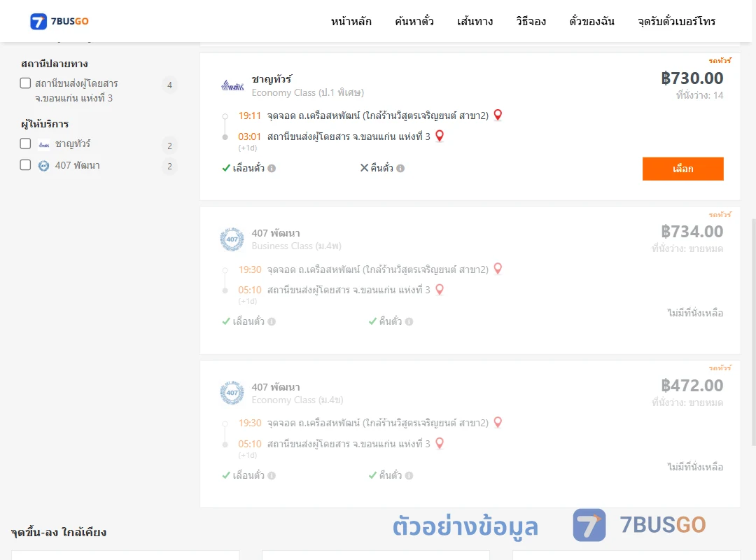The height and width of the screenshot is (560, 756).
Task: Click ชาญทัวร์ operator name on first card
Action: point(272,78)
